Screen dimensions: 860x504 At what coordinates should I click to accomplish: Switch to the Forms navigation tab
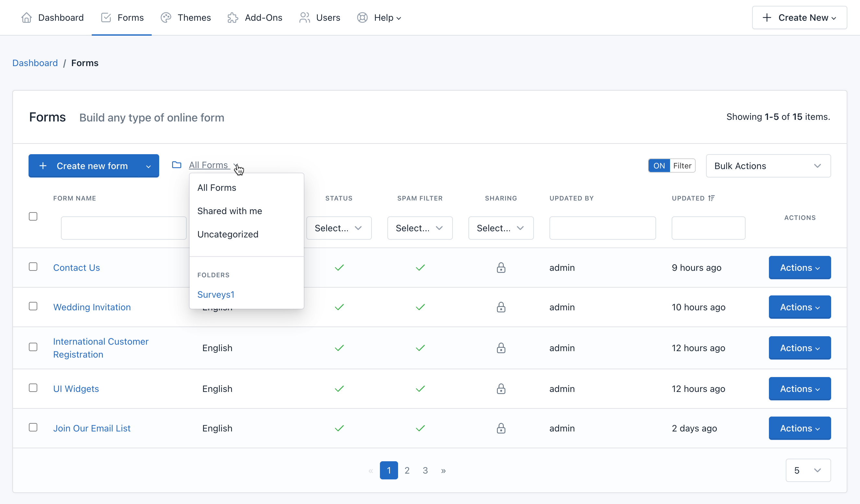point(122,17)
